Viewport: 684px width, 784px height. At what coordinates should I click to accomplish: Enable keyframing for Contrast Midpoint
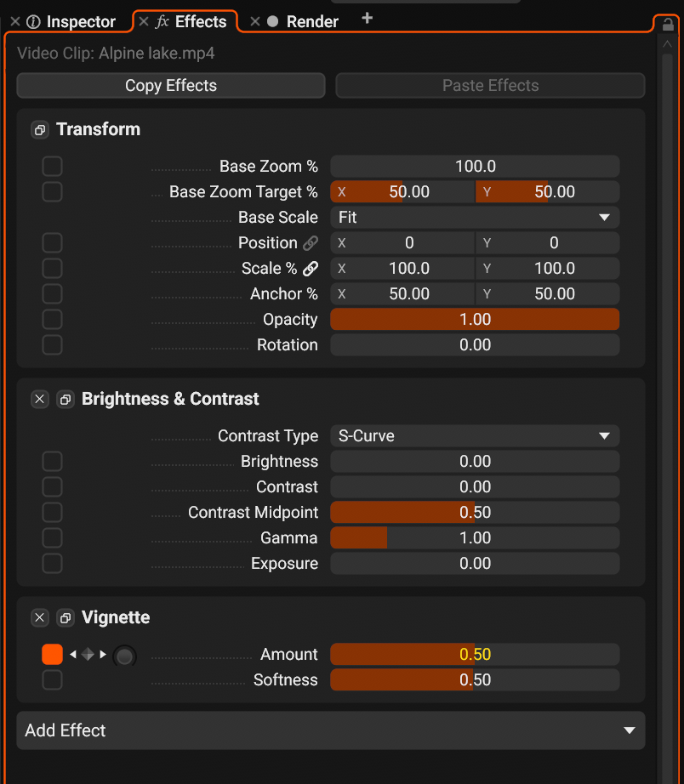click(x=52, y=512)
